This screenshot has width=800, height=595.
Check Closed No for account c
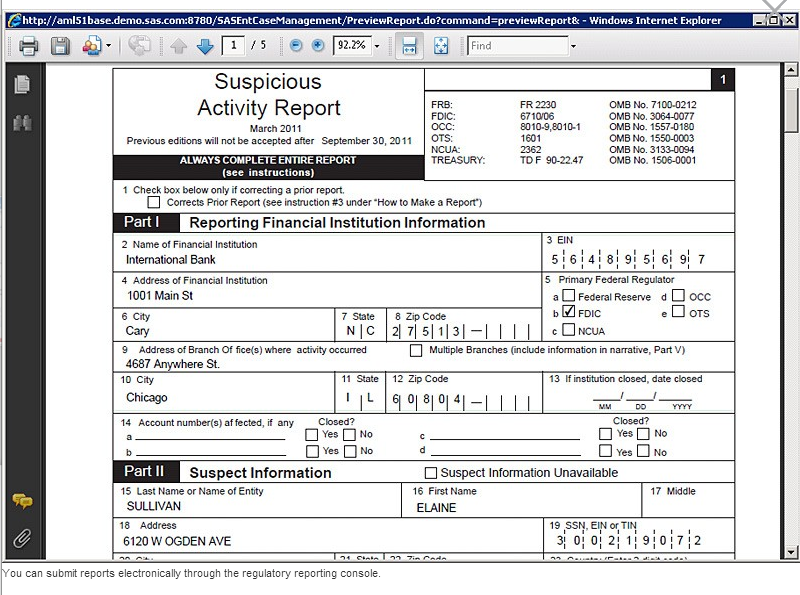coord(644,434)
